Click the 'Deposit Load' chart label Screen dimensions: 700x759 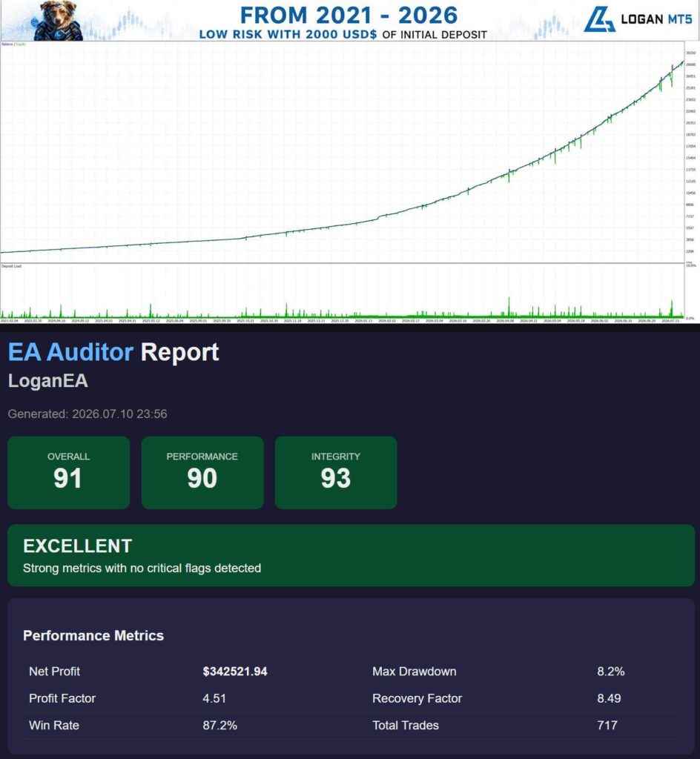(x=12, y=266)
